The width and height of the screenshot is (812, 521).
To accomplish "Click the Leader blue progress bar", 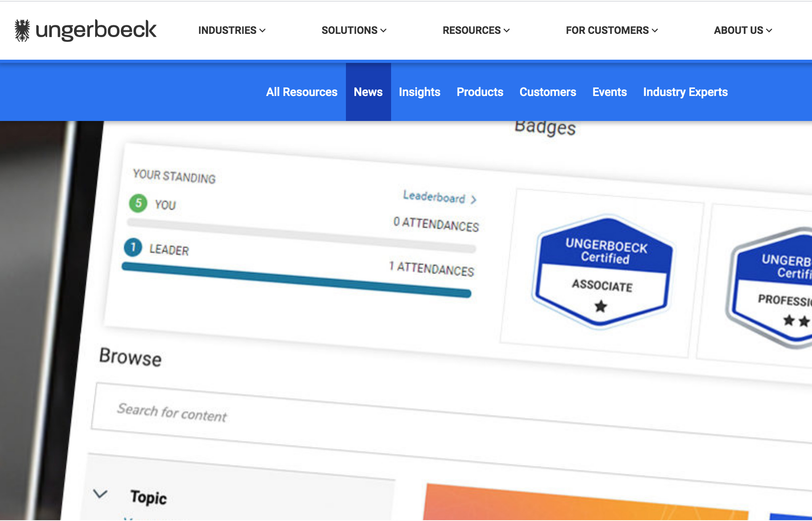I will [296, 279].
